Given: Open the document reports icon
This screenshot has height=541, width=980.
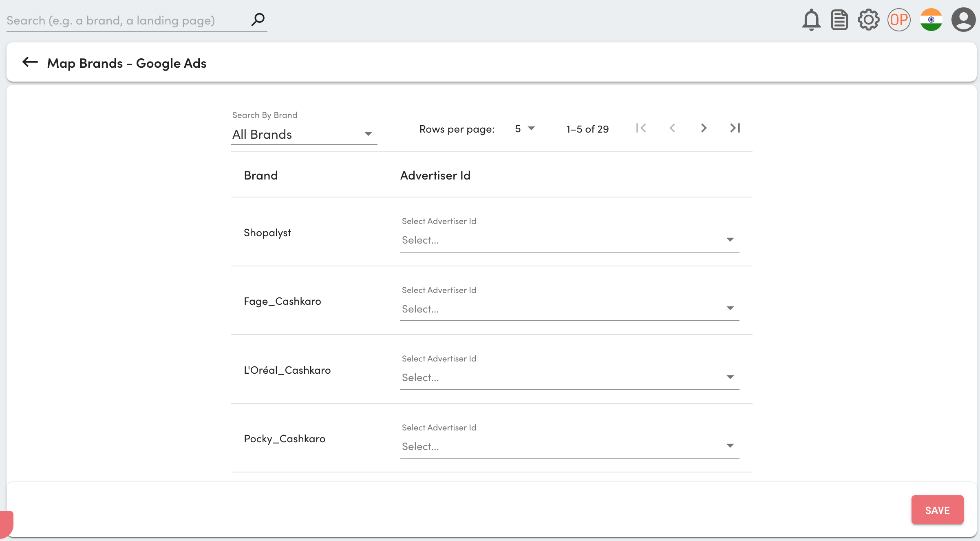Looking at the screenshot, I should click(839, 20).
